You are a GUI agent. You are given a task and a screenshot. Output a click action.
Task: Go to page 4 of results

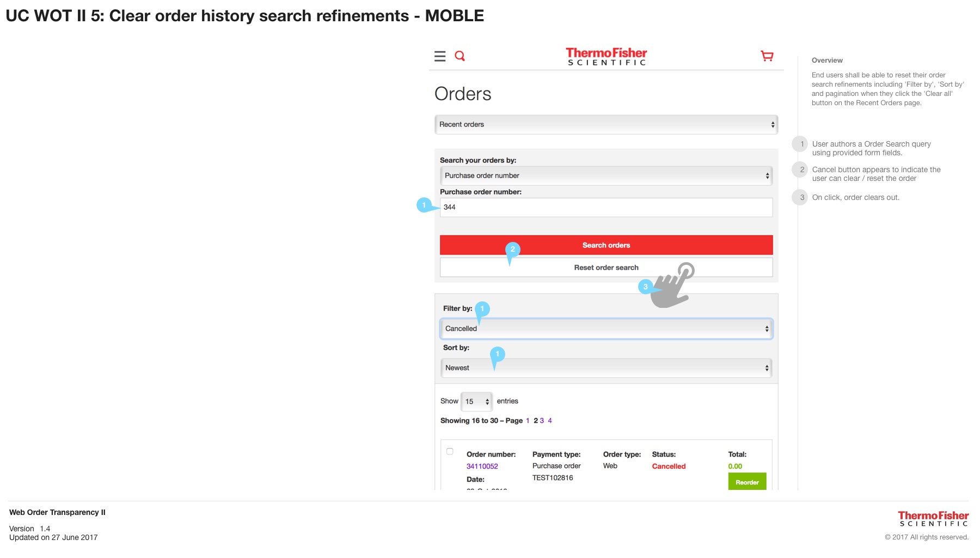click(x=550, y=421)
